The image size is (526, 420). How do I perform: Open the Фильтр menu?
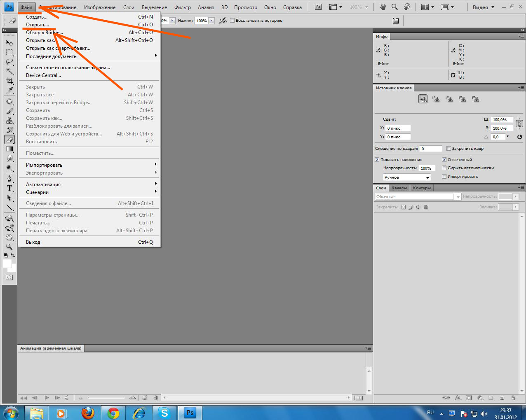pyautogui.click(x=183, y=7)
